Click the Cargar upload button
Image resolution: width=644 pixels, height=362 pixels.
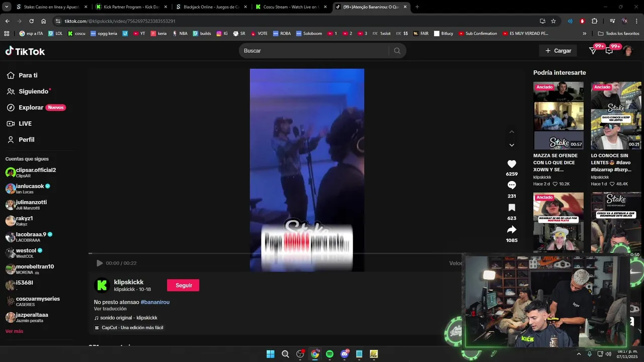click(558, 51)
